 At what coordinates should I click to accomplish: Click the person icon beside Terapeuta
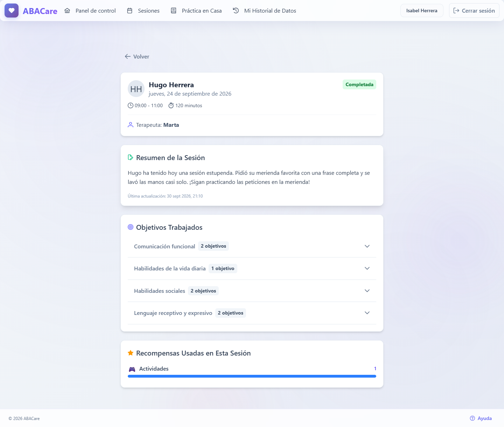pyautogui.click(x=131, y=125)
